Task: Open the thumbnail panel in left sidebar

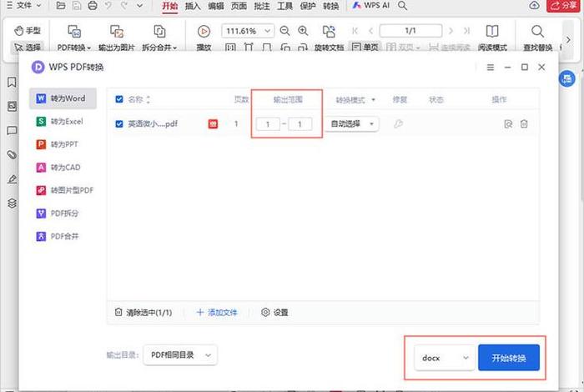Action: click(x=12, y=107)
